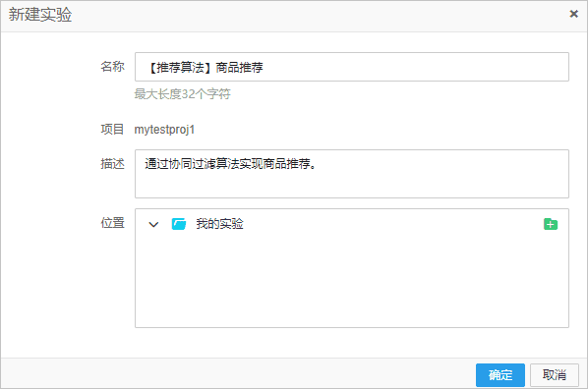Click the project name mytestproj1
This screenshot has width=588, height=389.
(164, 130)
